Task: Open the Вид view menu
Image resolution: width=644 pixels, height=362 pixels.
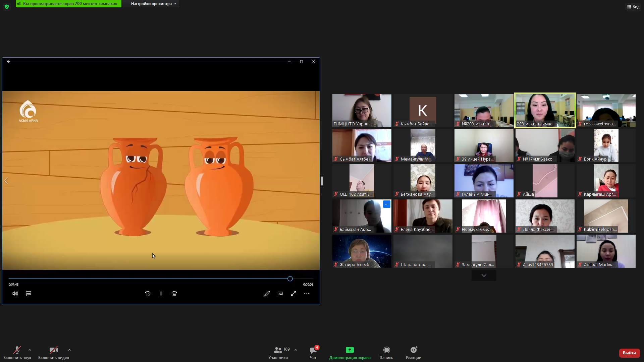Action: [x=633, y=7]
